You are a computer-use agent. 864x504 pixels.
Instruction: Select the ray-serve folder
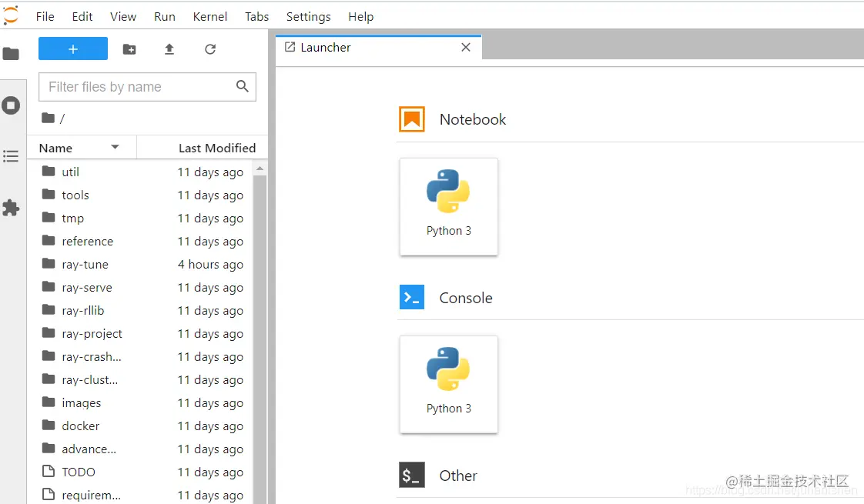[x=140, y=288]
